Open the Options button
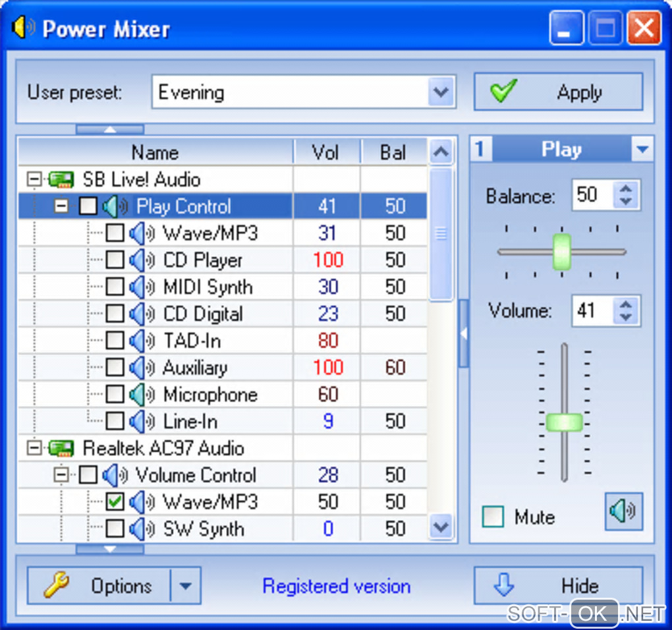This screenshot has width=672, height=630. tap(99, 586)
